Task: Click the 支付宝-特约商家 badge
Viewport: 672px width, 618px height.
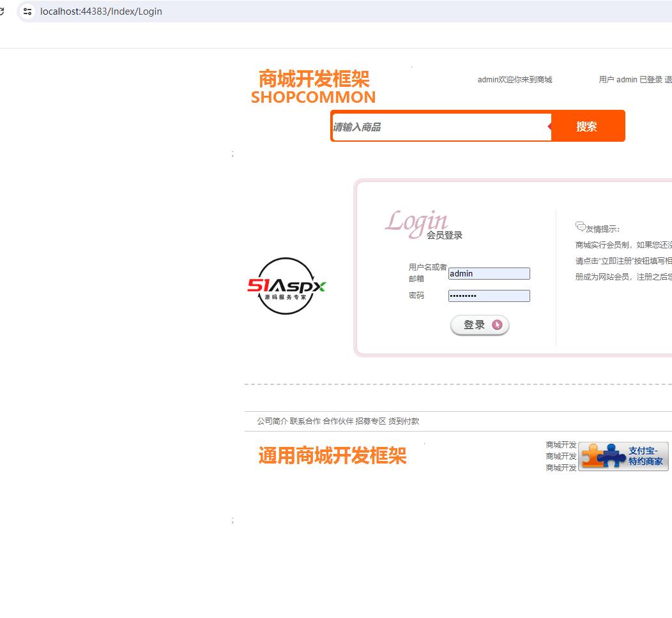Action: pyautogui.click(x=623, y=456)
